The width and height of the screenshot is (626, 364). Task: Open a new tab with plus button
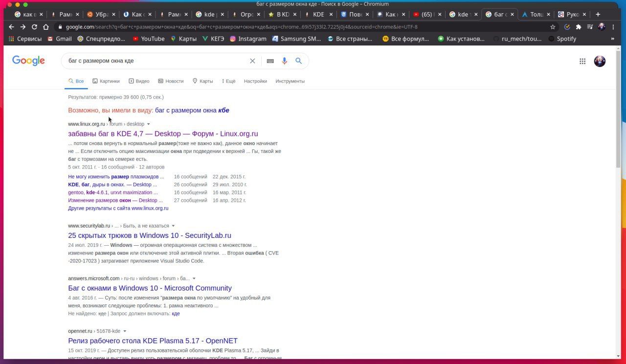tap(598, 14)
